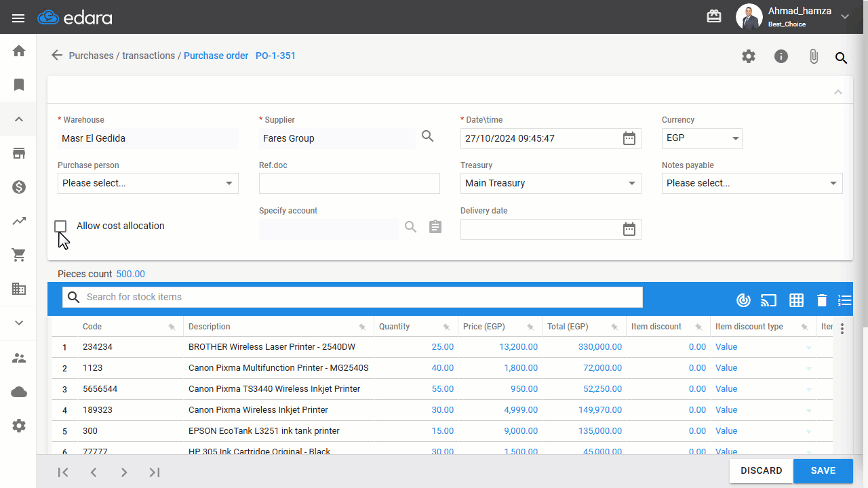Open the Delivery date calendar picker

pyautogui.click(x=629, y=229)
